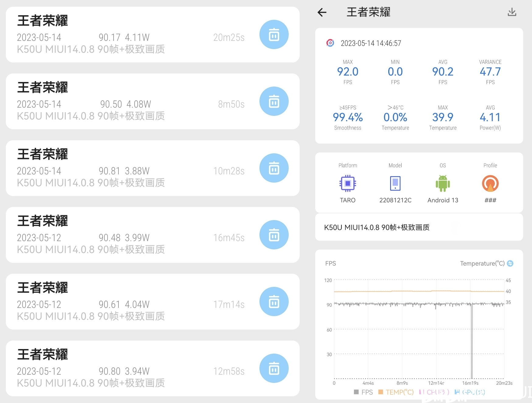Open the record with 90.48 3.99W
The image size is (532, 403).
153,235
